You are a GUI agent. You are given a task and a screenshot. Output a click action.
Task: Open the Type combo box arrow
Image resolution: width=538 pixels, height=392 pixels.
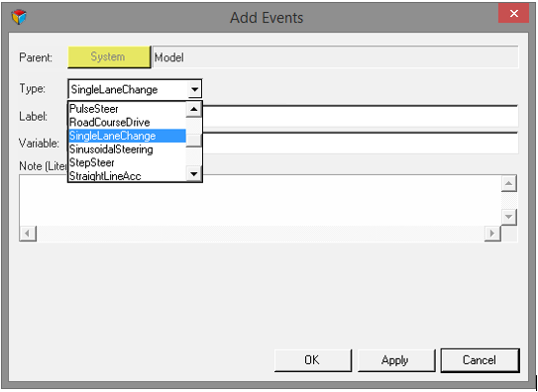point(194,90)
